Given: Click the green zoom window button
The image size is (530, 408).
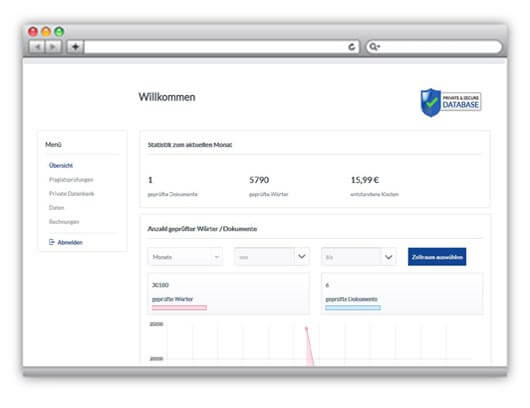Looking at the screenshot, I should click(x=59, y=32).
